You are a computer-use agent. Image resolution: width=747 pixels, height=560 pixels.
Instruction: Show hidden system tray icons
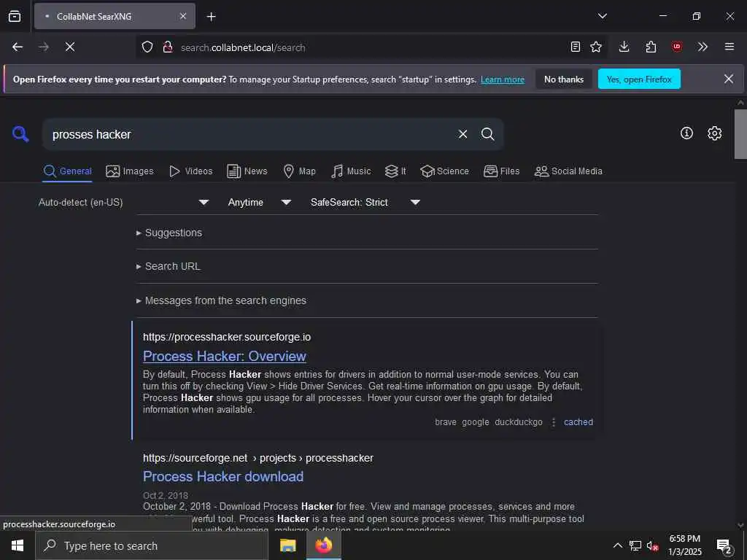click(x=617, y=545)
